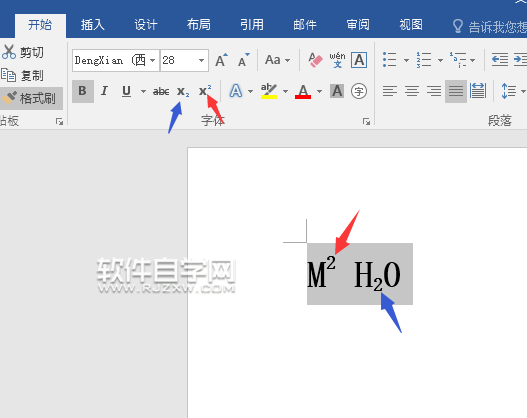The width and height of the screenshot is (527, 418).
Task: Apply yellow text highlight color
Action: tap(269, 91)
